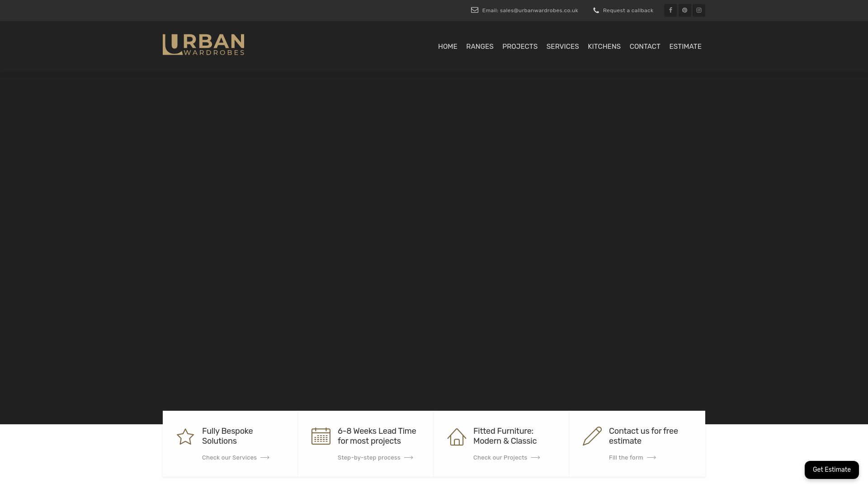Click the sales email address link

[x=530, y=10]
